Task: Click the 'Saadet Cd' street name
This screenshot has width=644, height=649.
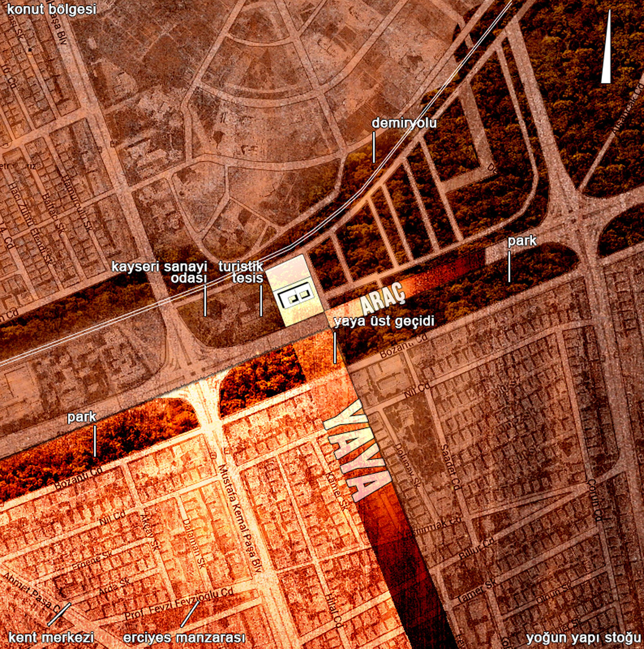Action: [x=450, y=467]
